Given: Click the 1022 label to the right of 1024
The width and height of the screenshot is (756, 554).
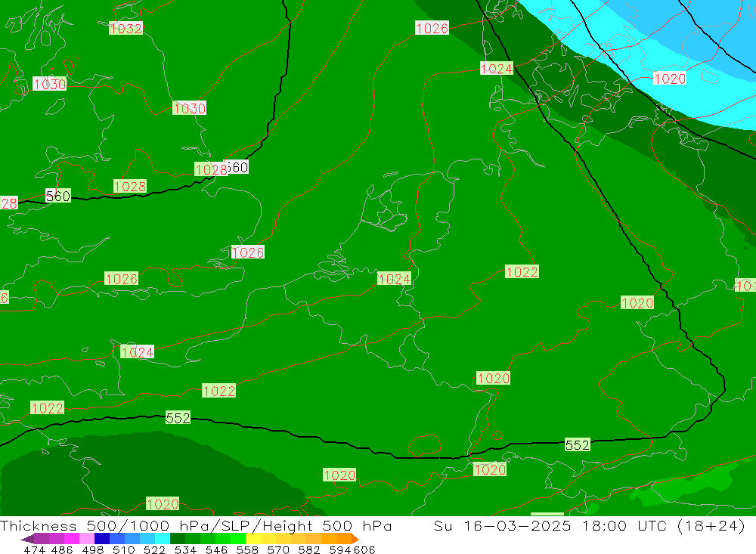Looking at the screenshot, I should 522,271.
